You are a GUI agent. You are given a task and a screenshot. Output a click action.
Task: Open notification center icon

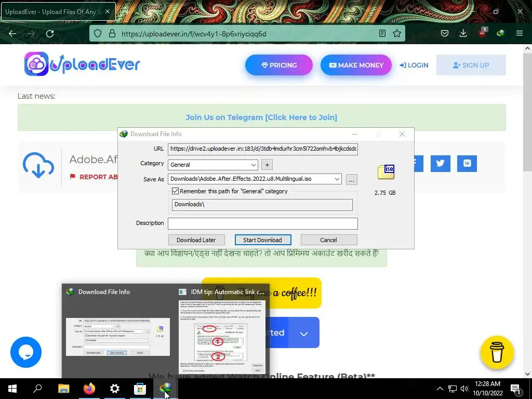(515, 389)
